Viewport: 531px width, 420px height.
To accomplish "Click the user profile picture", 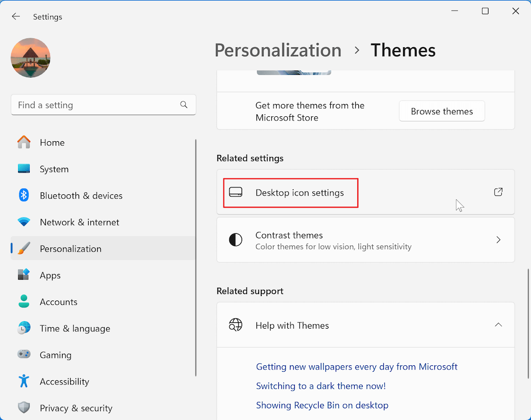I will (x=30, y=58).
